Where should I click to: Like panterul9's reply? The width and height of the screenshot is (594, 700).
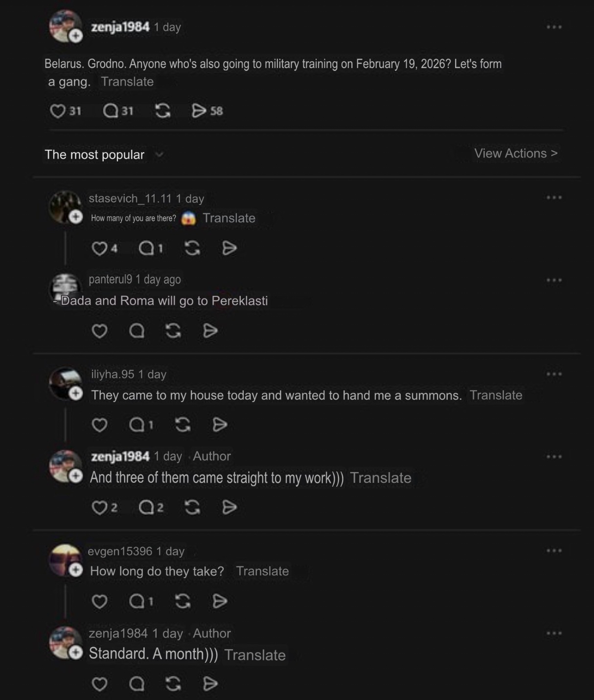[99, 331]
